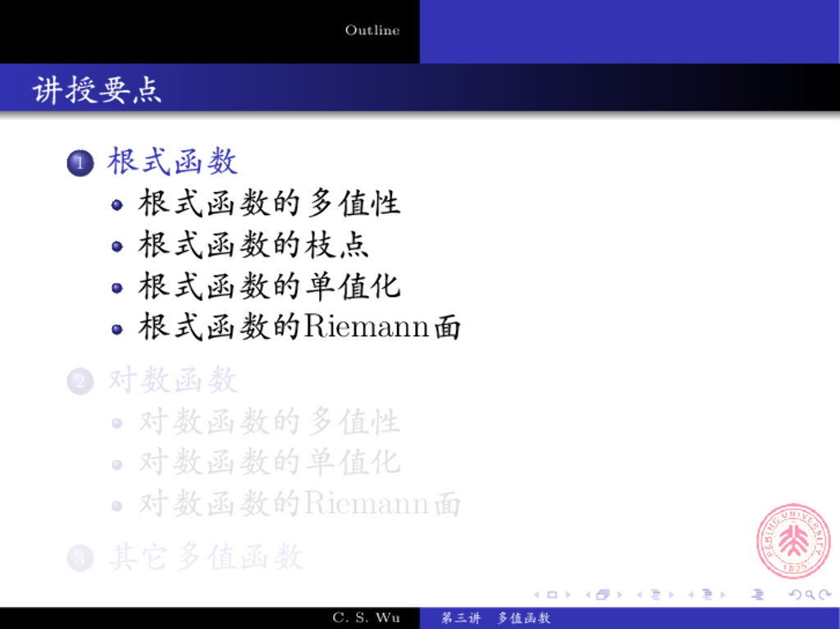Go to next slide arrow
This screenshot has height=629, width=840.
coord(568,595)
